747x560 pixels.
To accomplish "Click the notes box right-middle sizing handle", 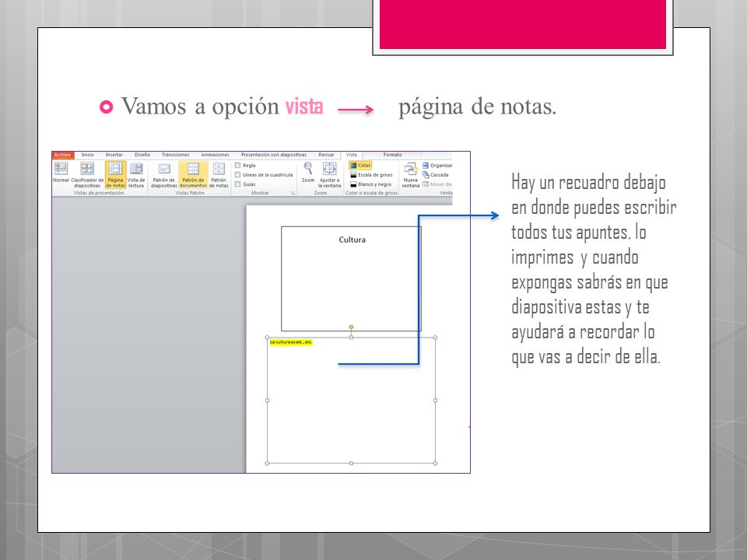I will pyautogui.click(x=435, y=401).
